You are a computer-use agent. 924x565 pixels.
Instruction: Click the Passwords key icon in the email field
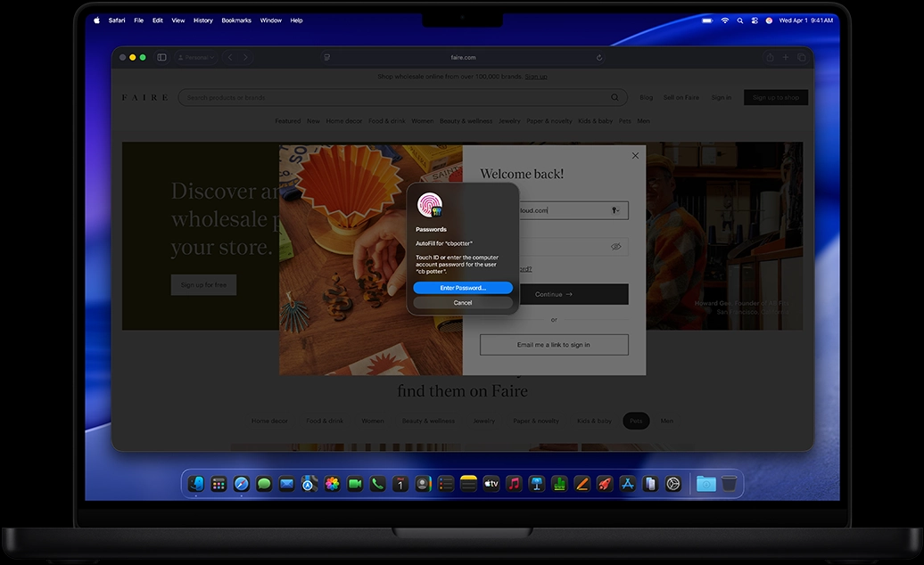point(614,210)
